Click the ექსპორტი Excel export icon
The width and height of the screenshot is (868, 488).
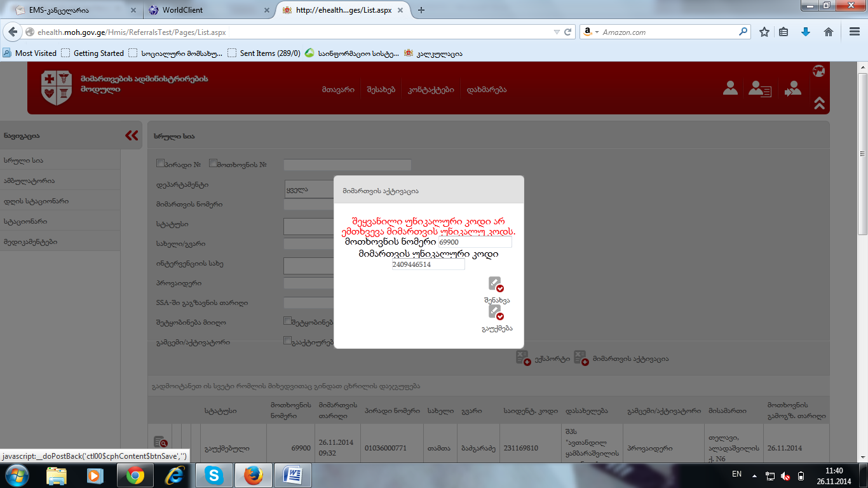click(x=522, y=358)
